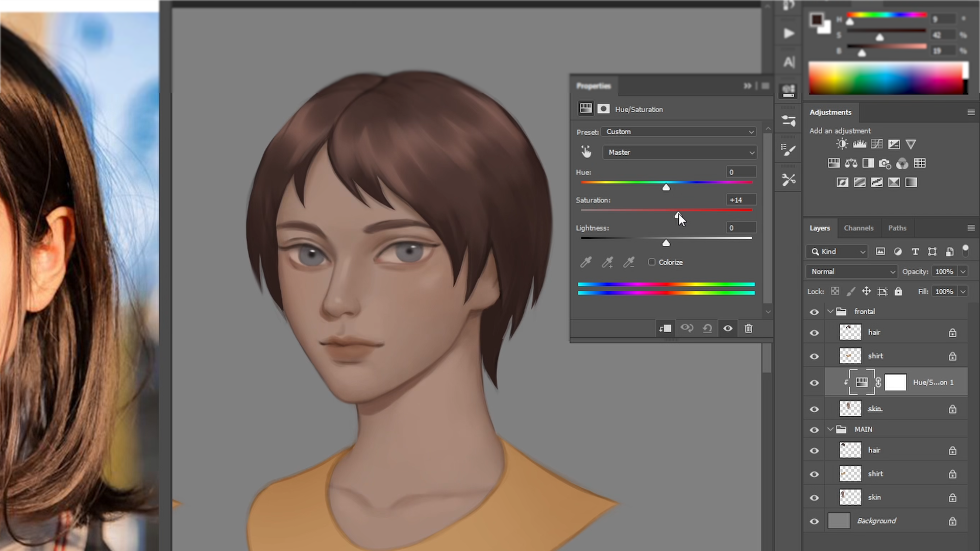This screenshot has width=980, height=551.
Task: Hide the Background layer
Action: click(x=815, y=521)
